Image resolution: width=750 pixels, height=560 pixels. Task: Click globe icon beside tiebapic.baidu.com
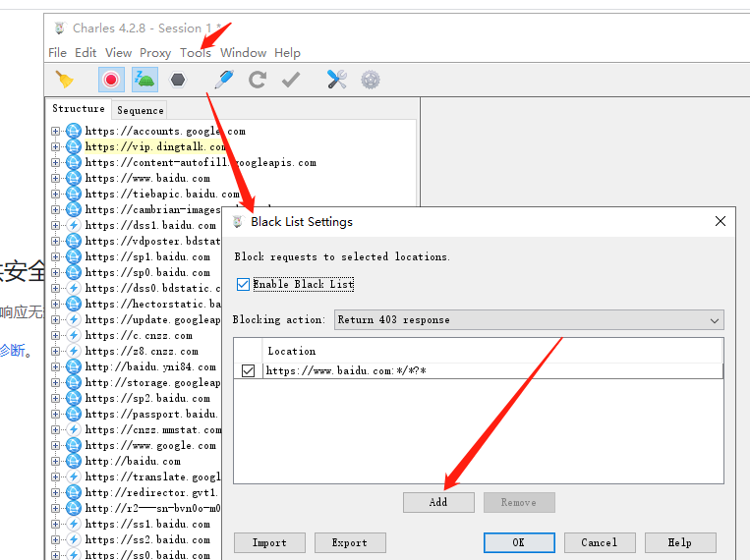(x=73, y=194)
